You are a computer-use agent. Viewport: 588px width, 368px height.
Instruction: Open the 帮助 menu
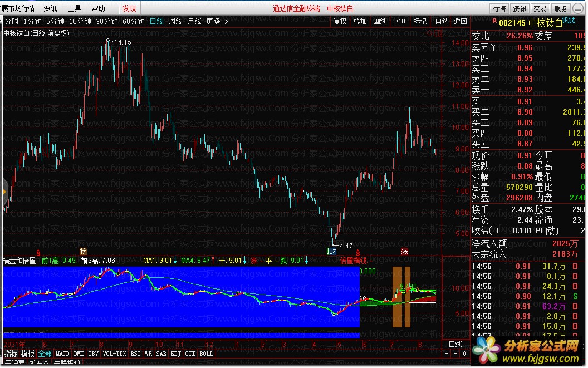[x=98, y=8]
